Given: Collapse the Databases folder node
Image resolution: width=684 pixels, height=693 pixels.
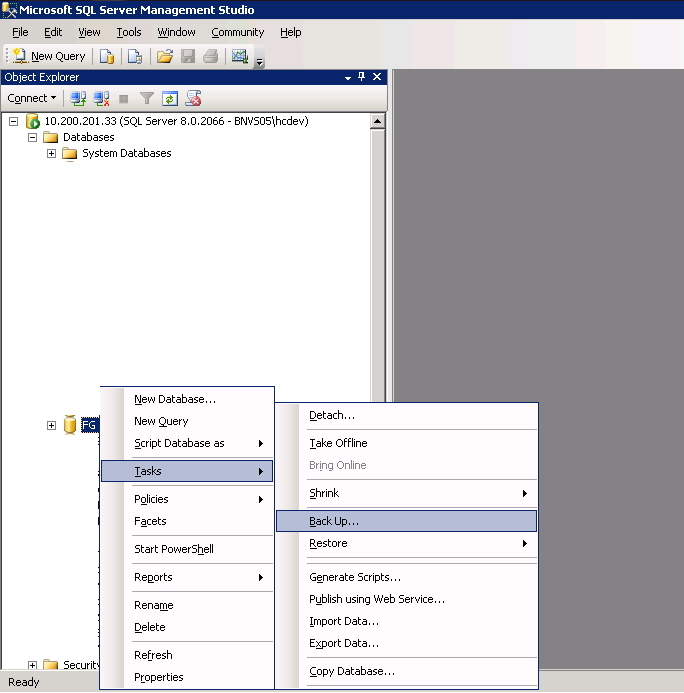Looking at the screenshot, I should point(32,137).
